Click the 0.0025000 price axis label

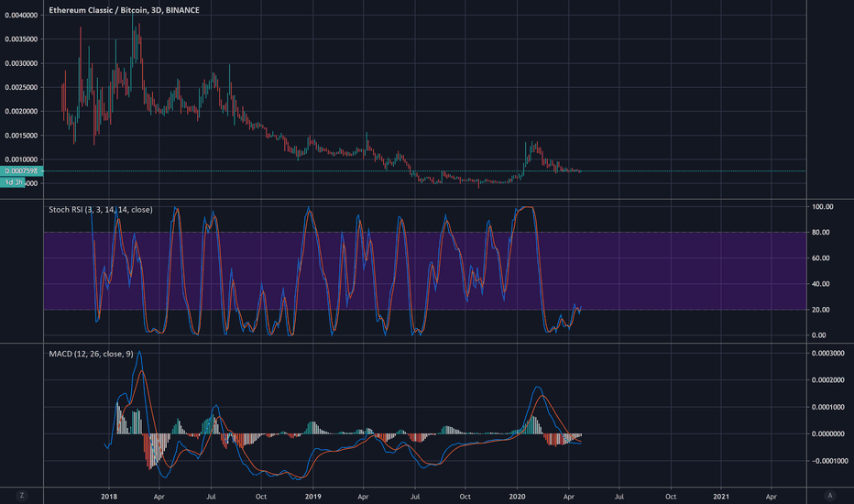(21, 87)
